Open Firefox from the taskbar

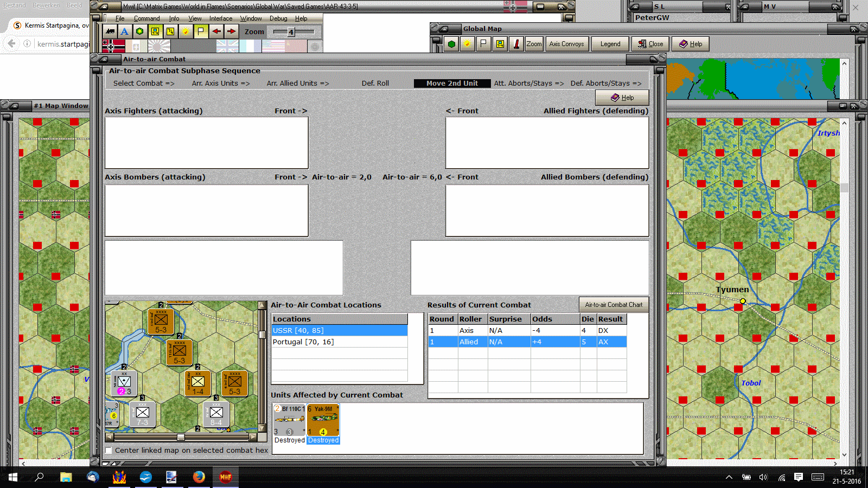199,477
